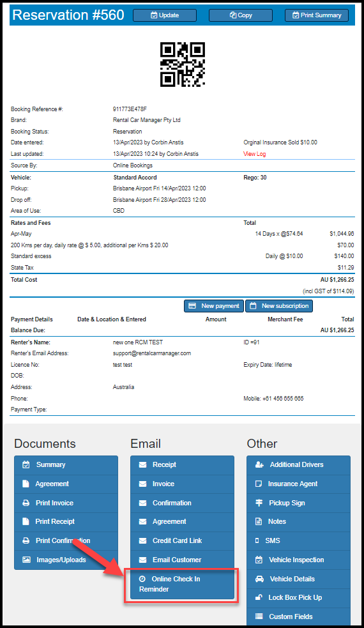Open Images/Uploads picture icon
The height and width of the screenshot is (628, 364).
26,560
